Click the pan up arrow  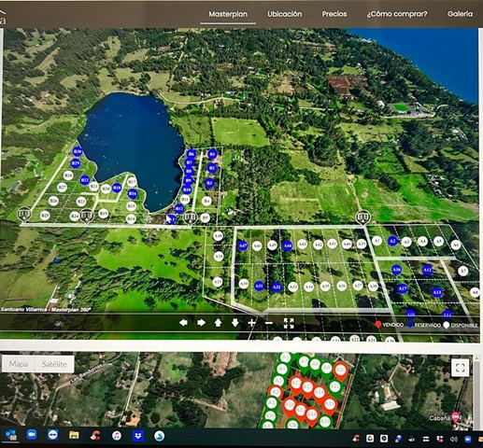[x=218, y=323]
